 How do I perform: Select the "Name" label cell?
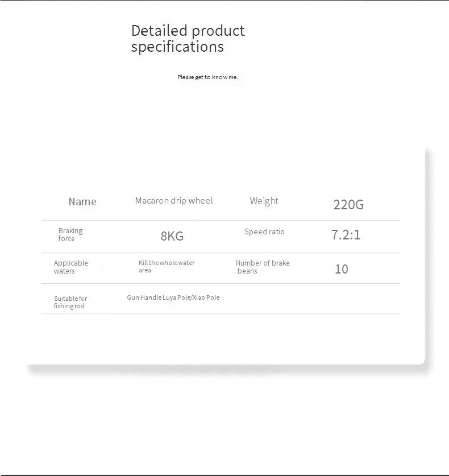pos(82,201)
